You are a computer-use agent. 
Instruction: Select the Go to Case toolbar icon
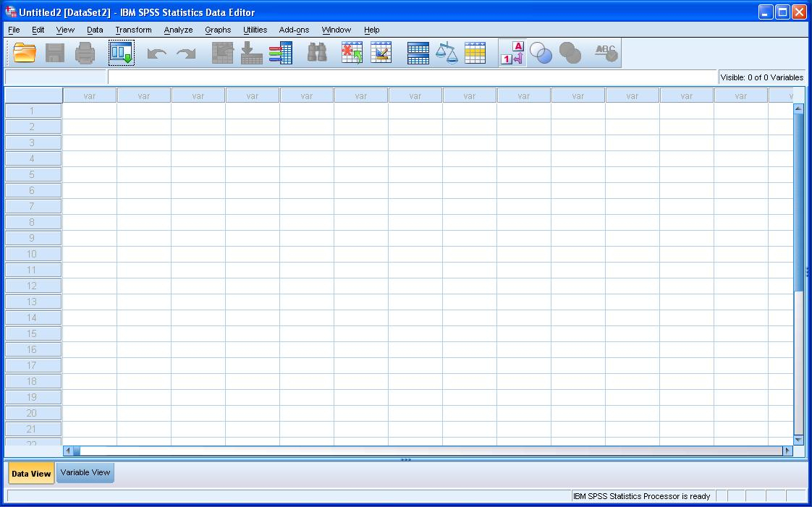tap(222, 52)
